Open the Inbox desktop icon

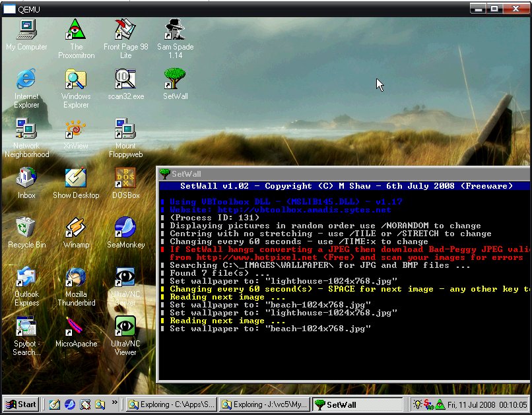(x=26, y=183)
